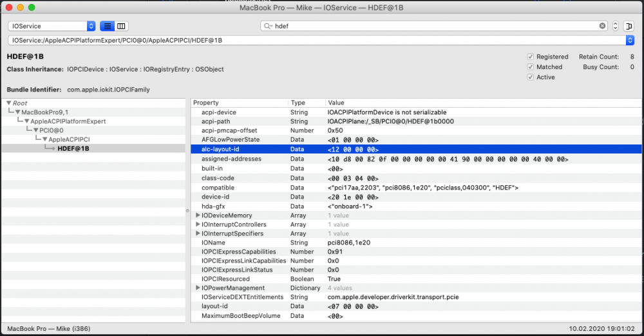Click the value <07 00 00 00>
The width and height of the screenshot is (644, 336).
[x=353, y=306]
